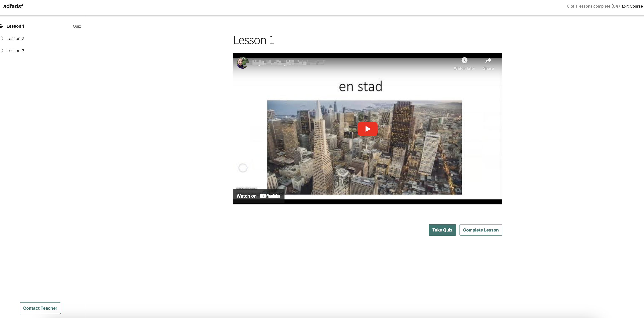
Task: Click the '0 of 1 lessons complete' text
Action: (x=593, y=6)
